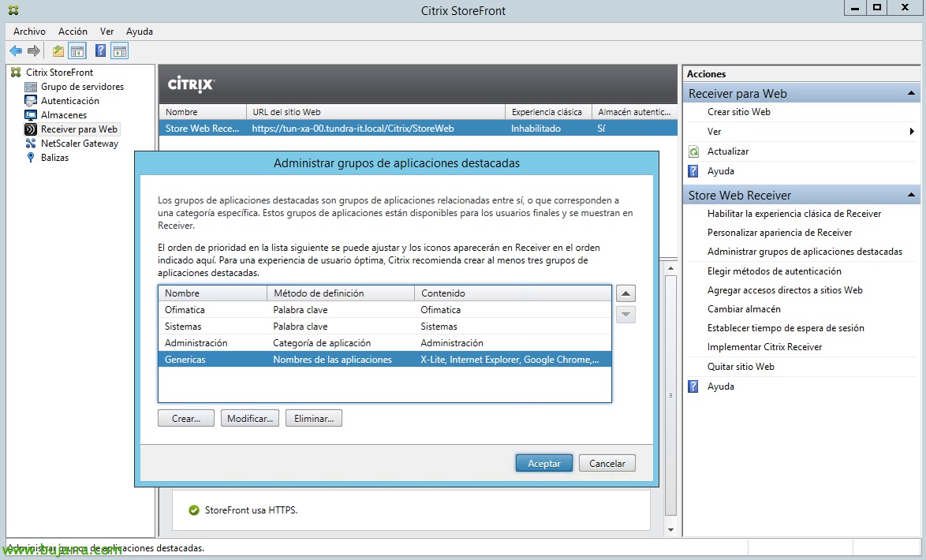Click the StoreFront usa HTTPS green check icon
This screenshot has width=926, height=560.
click(194, 510)
